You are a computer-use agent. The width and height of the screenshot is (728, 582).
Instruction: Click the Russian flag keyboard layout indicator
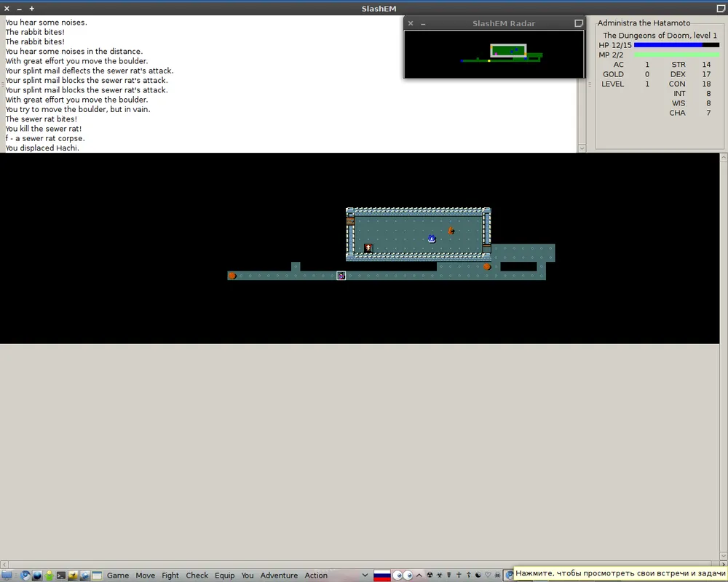[x=381, y=575]
